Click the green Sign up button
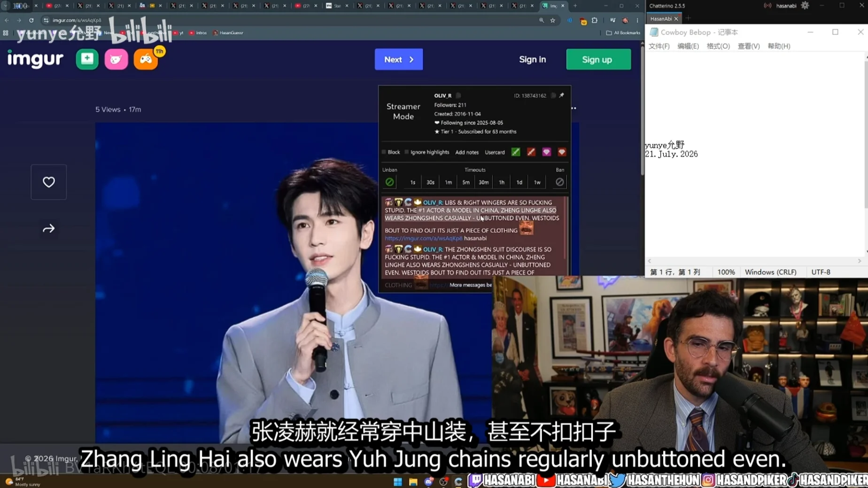 [x=598, y=60]
